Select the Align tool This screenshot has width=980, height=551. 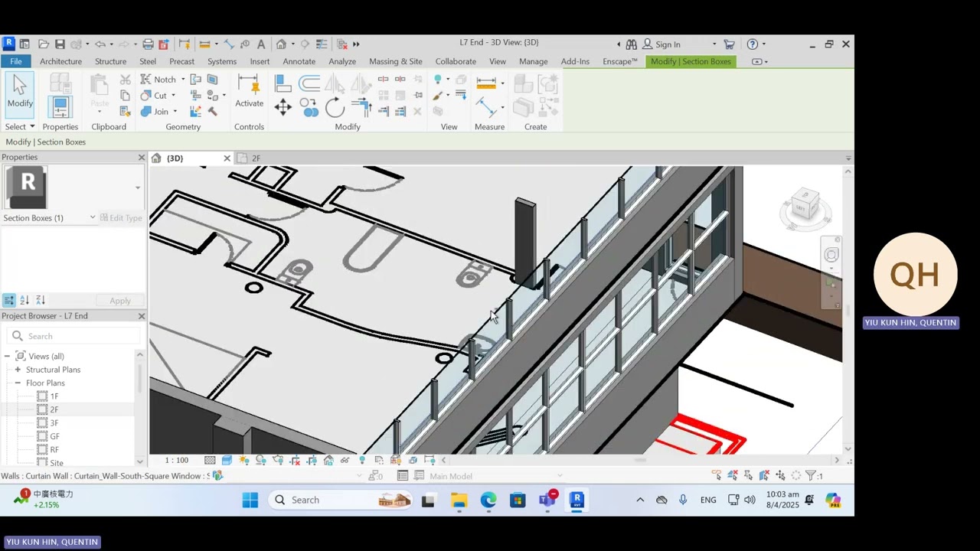pyautogui.click(x=283, y=83)
